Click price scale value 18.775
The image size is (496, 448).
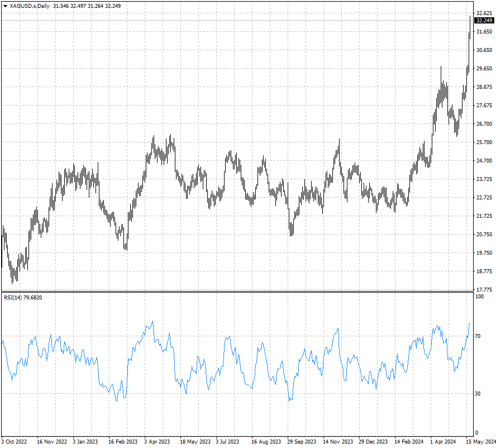pos(484,271)
